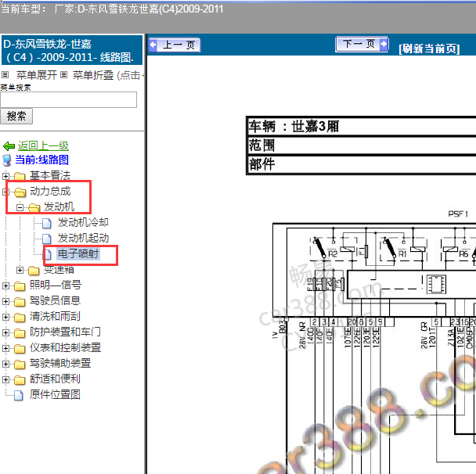Image resolution: width=476 pixels, height=474 pixels.
Task: Click the green back arrow icon
Action: (9, 146)
